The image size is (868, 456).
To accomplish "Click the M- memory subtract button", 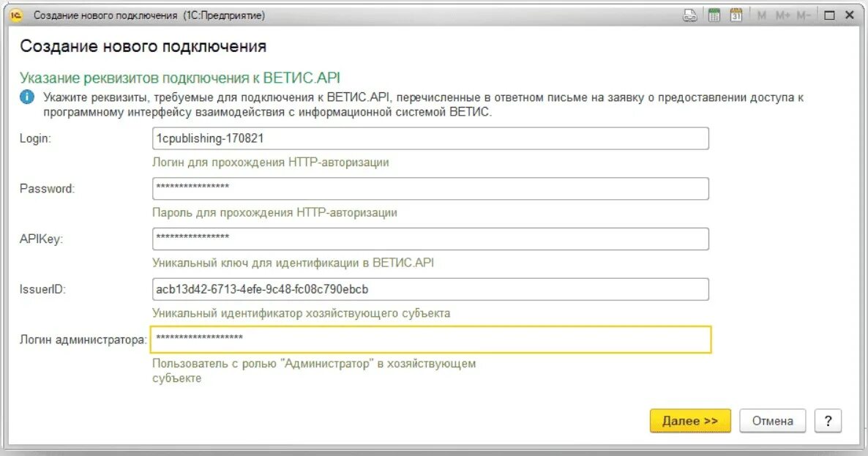I will (804, 15).
